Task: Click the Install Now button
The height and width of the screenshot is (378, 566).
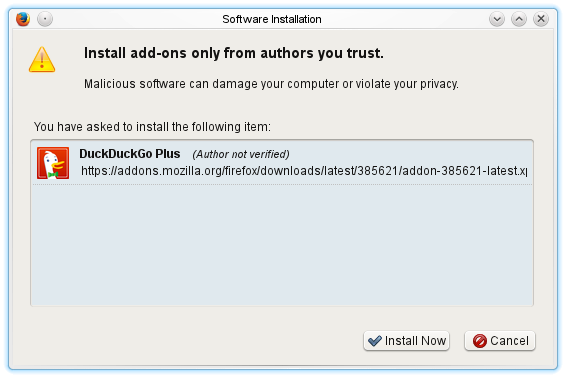Action: [x=406, y=340]
